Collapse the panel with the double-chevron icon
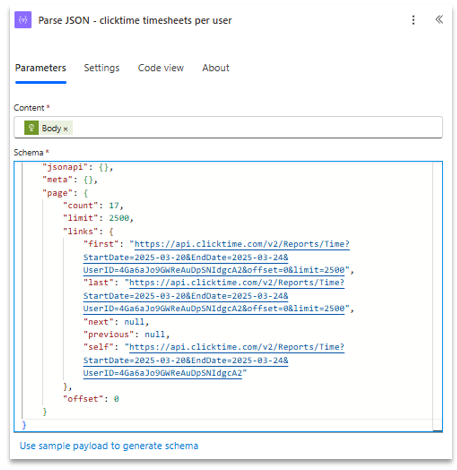This screenshot has height=470, width=457. tap(439, 19)
